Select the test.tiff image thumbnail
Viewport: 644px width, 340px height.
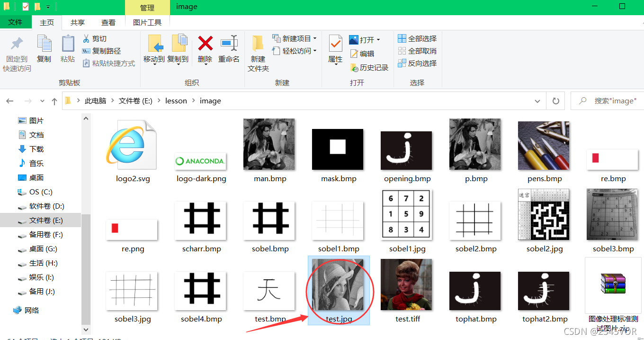click(406, 285)
